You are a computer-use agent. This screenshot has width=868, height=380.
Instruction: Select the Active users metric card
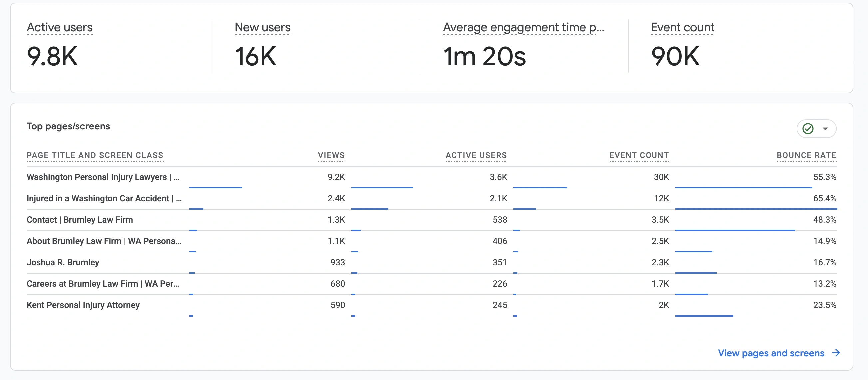(111, 46)
